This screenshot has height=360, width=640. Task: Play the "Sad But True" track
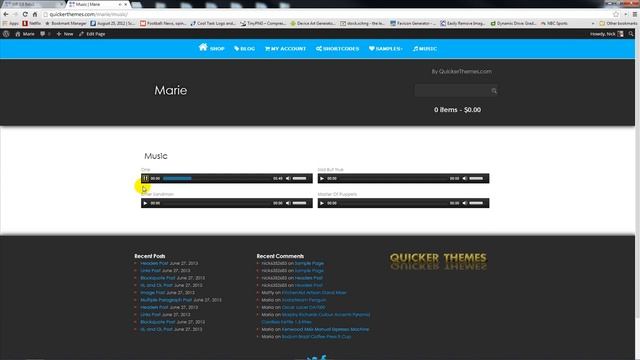tap(322, 178)
